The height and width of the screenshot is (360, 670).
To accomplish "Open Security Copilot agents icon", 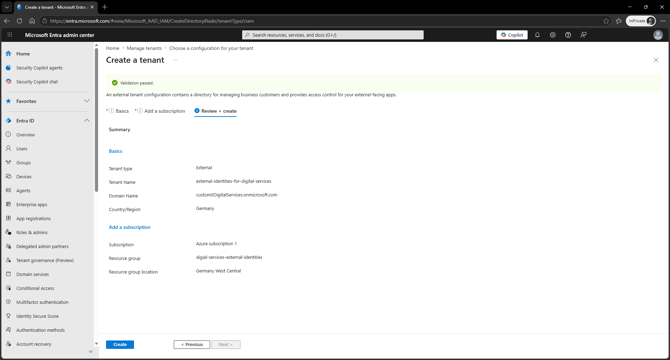I will [x=8, y=68].
